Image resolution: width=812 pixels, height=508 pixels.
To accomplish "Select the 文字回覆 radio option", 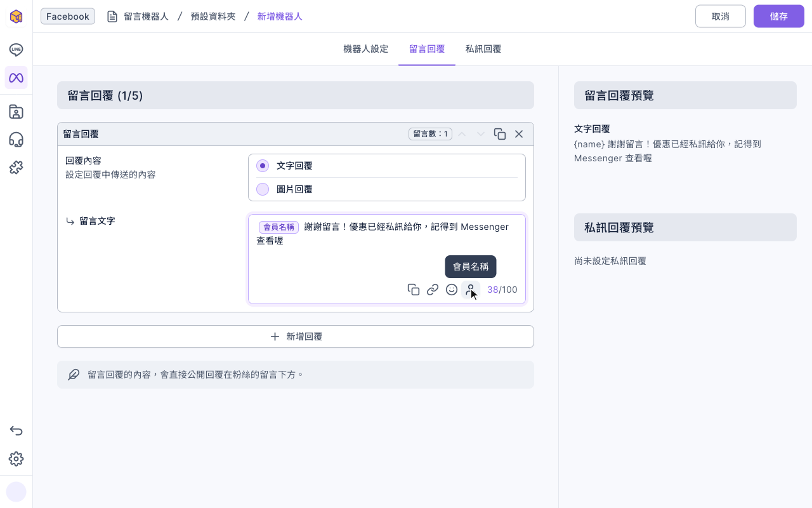I will pyautogui.click(x=263, y=166).
